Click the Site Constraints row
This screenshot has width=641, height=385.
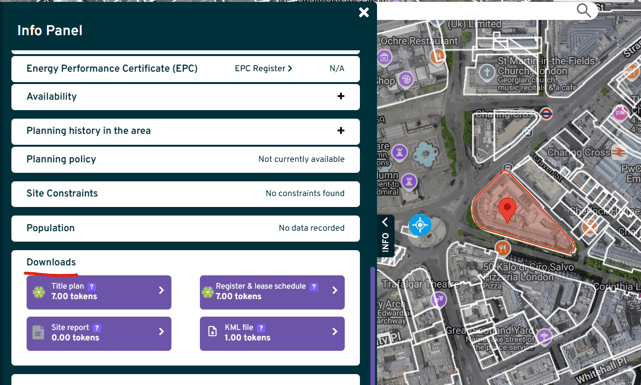click(186, 193)
